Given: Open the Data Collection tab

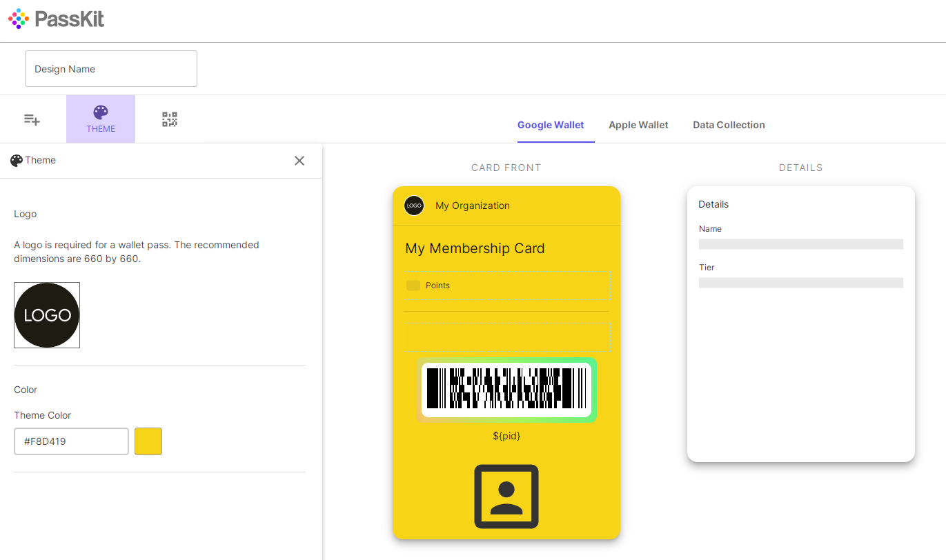Looking at the screenshot, I should tap(729, 125).
